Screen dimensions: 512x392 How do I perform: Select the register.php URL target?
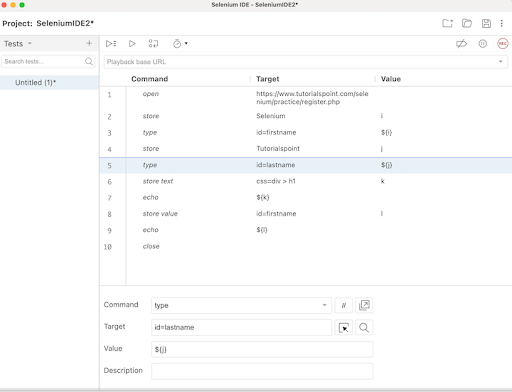click(x=312, y=98)
